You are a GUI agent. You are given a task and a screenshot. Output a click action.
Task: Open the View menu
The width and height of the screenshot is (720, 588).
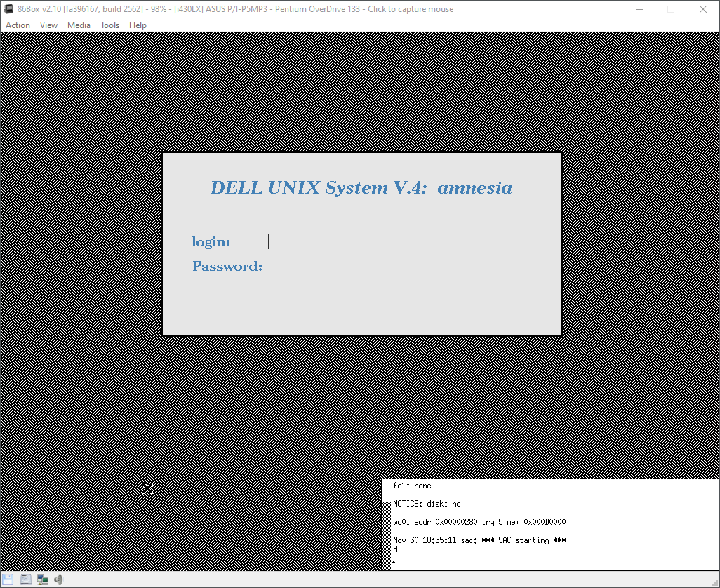coord(48,25)
